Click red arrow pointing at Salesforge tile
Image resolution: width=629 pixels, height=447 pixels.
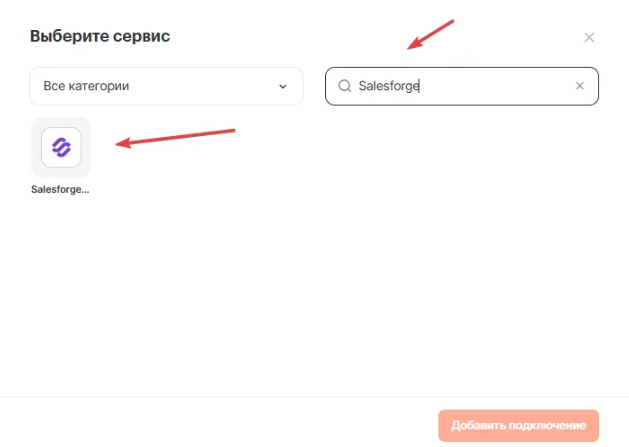[175, 137]
